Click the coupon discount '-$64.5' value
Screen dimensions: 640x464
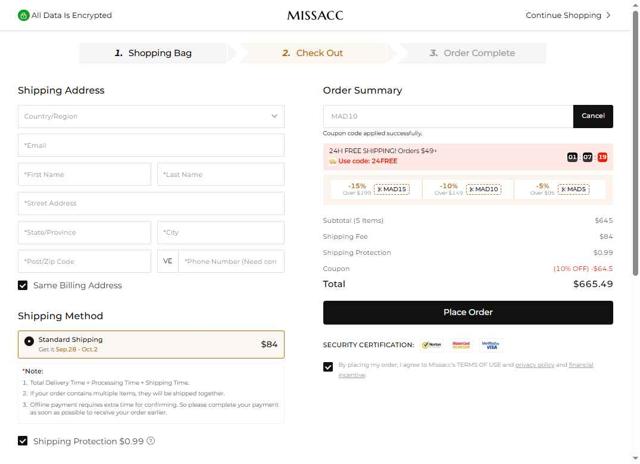(602, 269)
